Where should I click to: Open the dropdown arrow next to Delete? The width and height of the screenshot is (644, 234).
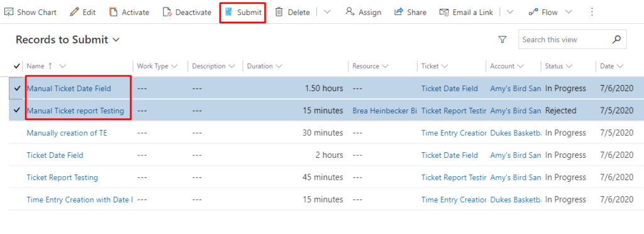pyautogui.click(x=327, y=13)
